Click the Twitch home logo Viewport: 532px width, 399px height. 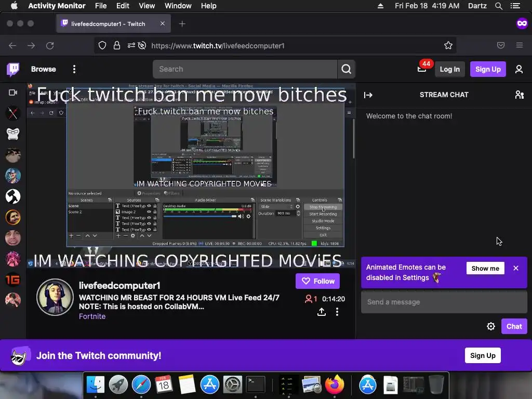point(13,70)
